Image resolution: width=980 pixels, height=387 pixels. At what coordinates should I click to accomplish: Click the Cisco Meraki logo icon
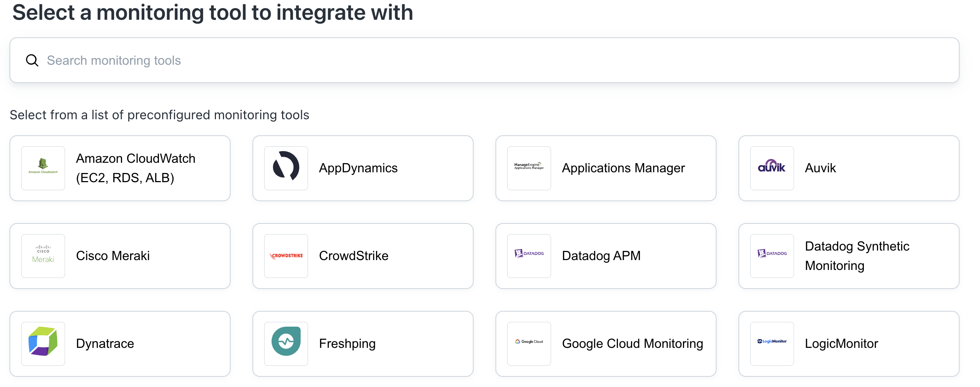43,256
